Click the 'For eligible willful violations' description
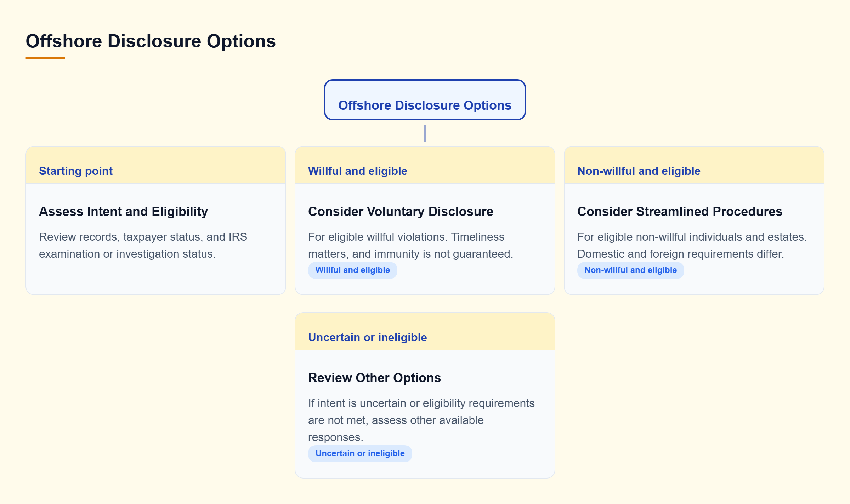Image resolution: width=850 pixels, height=504 pixels. tap(411, 245)
